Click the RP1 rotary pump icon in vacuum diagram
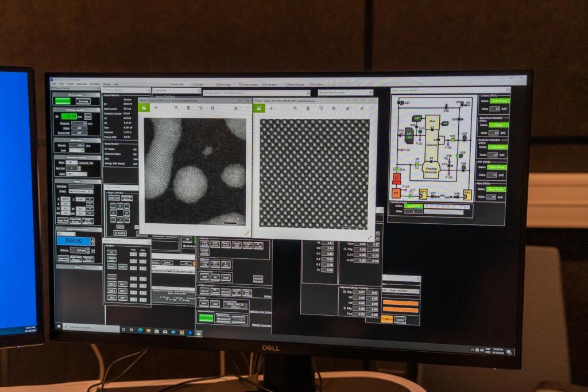The height and width of the screenshot is (392, 588). coord(423,194)
